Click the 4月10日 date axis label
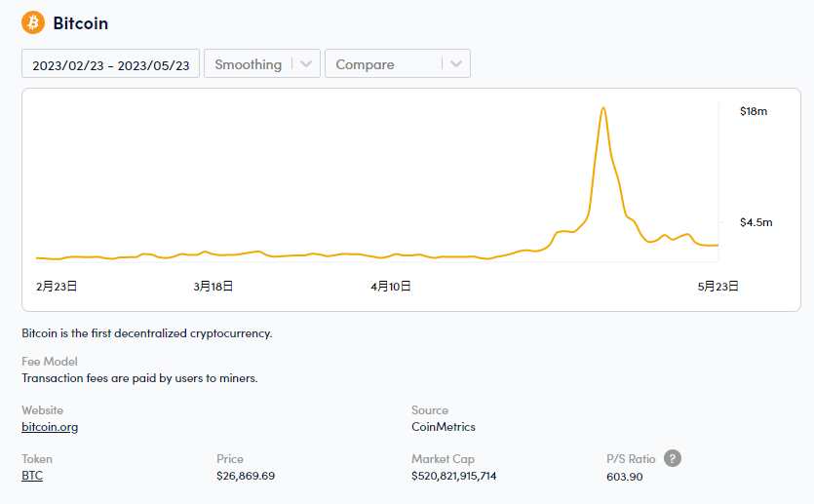Image resolution: width=814 pixels, height=504 pixels. pyautogui.click(x=390, y=286)
